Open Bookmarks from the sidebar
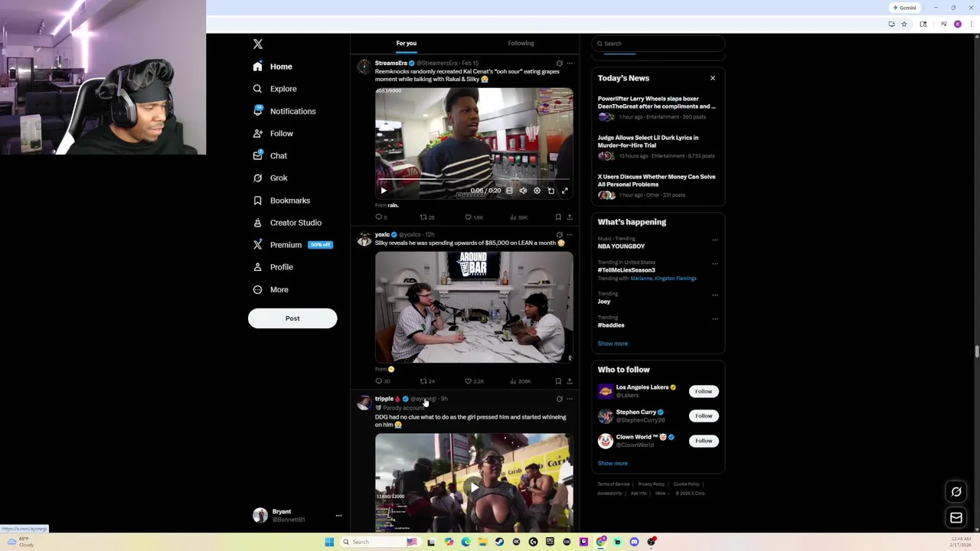This screenshot has height=551, width=980. (281, 201)
